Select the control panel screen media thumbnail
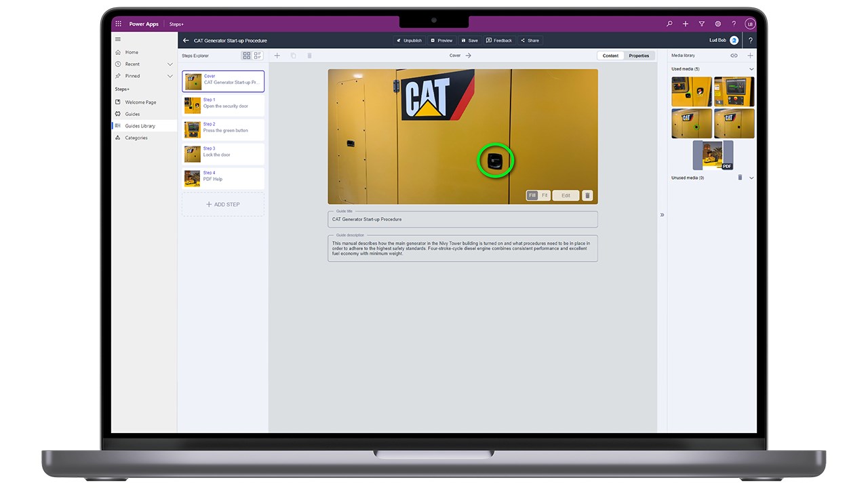 click(734, 91)
